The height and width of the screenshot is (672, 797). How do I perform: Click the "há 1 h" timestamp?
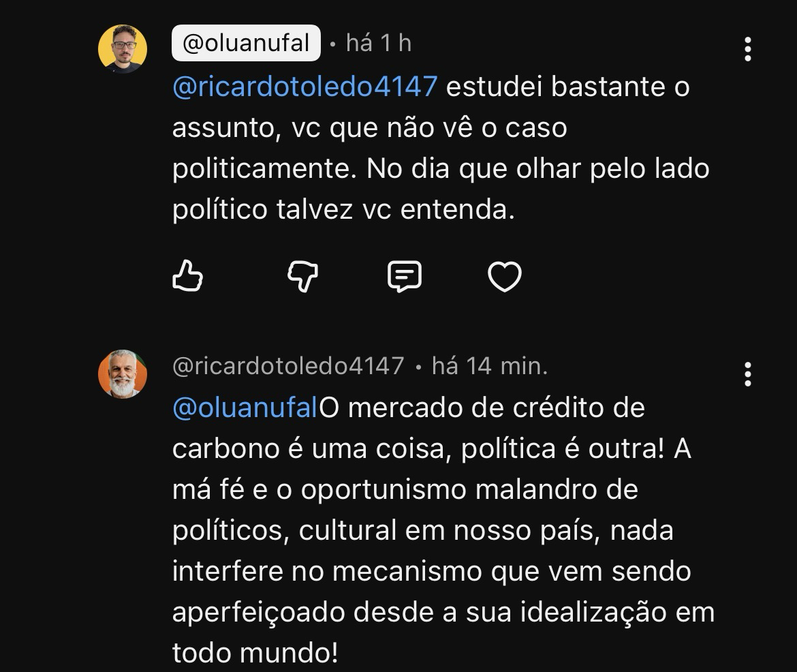379,44
